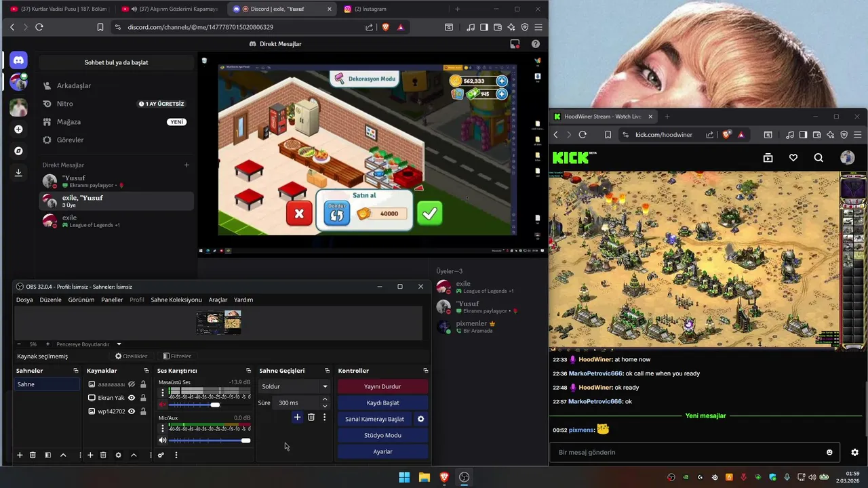The image size is (868, 488).
Task: Open Discord Mağaza shop link
Action: 116,122
